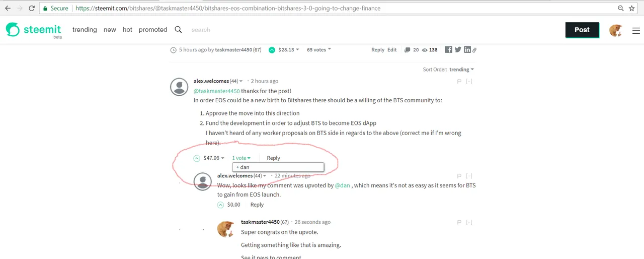644x259 pixels.
Task: Reply to the main post
Action: tap(378, 50)
